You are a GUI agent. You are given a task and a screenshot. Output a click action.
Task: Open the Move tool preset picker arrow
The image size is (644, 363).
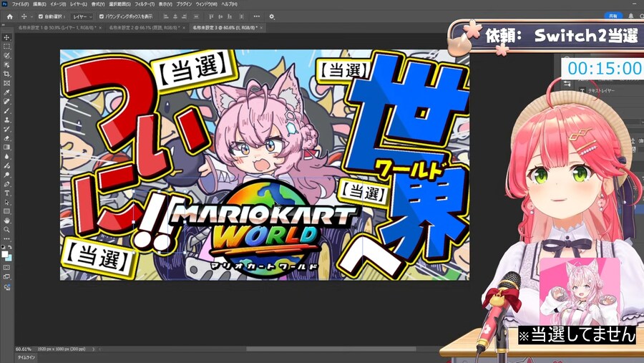31,17
